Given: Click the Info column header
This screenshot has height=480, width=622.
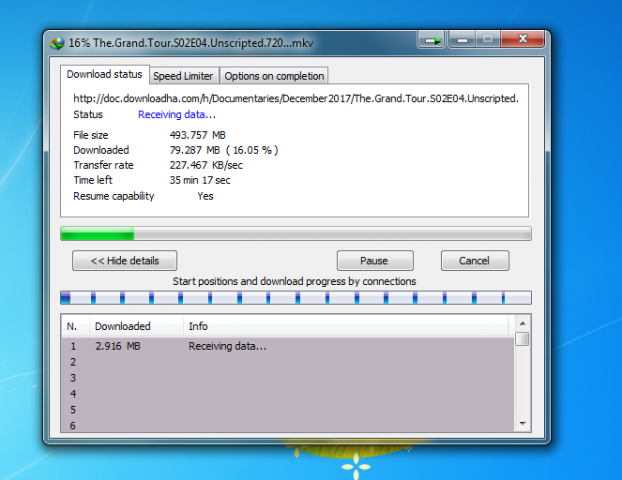Looking at the screenshot, I should [198, 326].
